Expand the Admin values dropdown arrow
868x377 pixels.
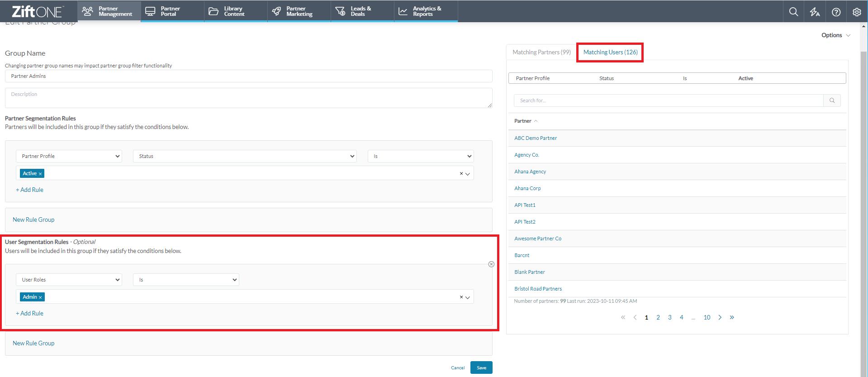coord(468,297)
